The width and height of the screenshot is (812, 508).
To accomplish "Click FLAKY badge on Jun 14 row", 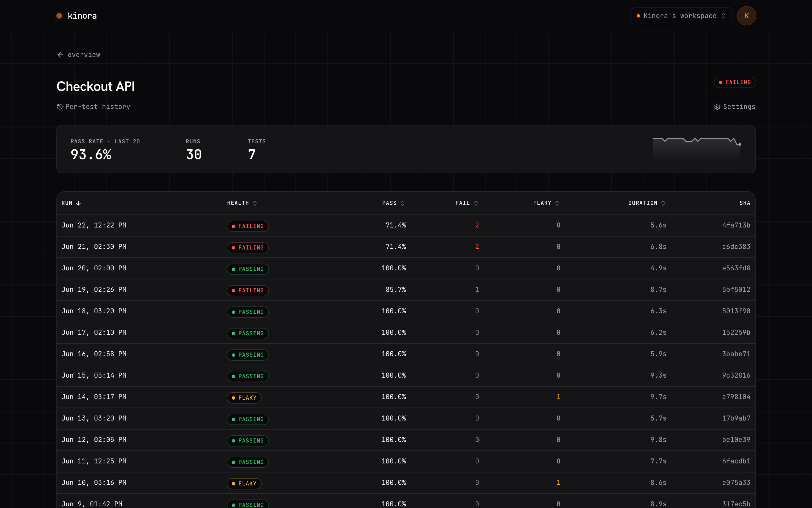I will 244,397.
